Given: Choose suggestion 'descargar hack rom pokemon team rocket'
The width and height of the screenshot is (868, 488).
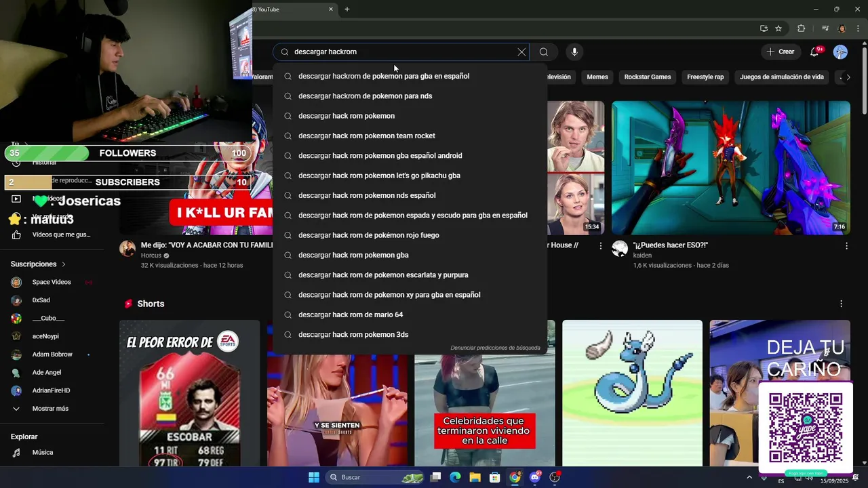Looking at the screenshot, I should click(410, 136).
